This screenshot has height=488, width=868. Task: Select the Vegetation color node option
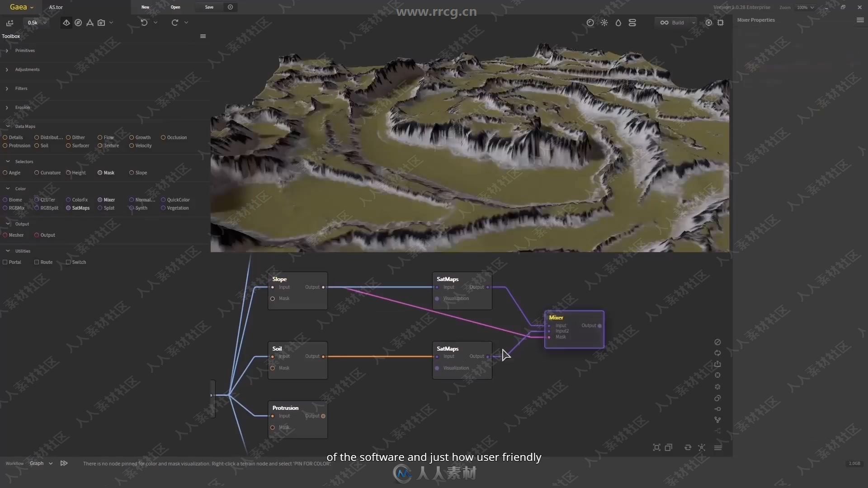click(175, 208)
